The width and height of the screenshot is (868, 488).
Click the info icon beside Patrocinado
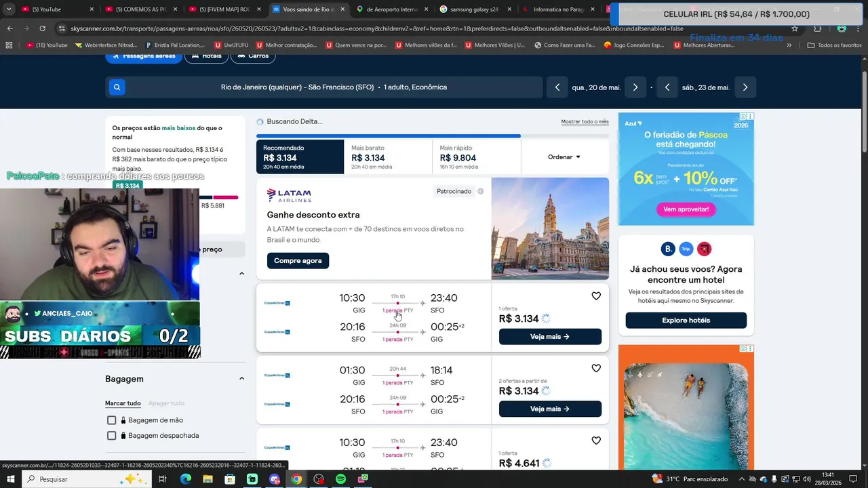tap(480, 191)
